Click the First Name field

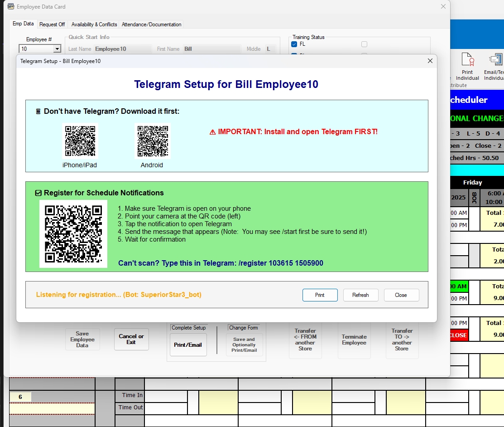[x=212, y=49]
